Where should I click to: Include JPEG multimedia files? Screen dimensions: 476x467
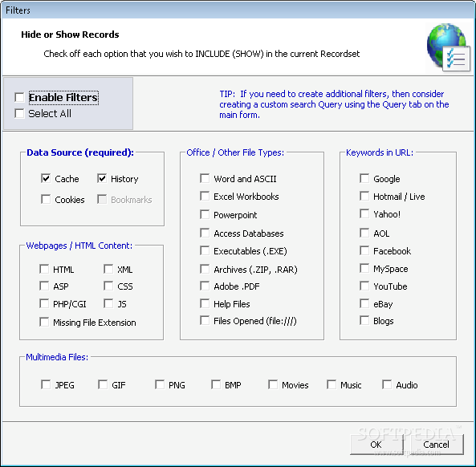point(46,384)
